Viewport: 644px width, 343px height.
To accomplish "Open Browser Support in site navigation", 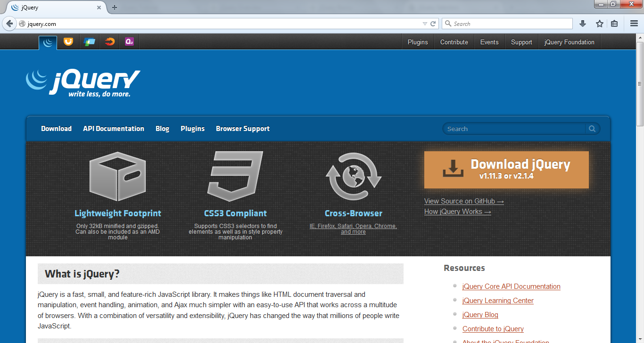I will coord(243,129).
